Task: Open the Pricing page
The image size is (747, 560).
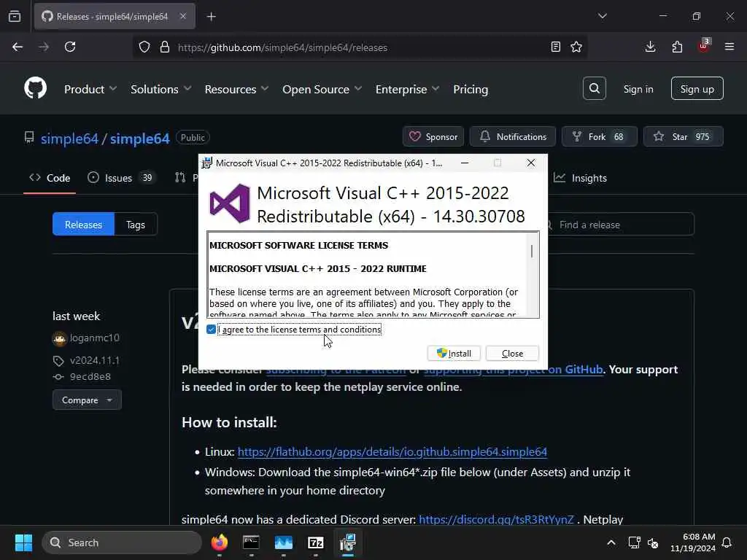Action: 471,89
